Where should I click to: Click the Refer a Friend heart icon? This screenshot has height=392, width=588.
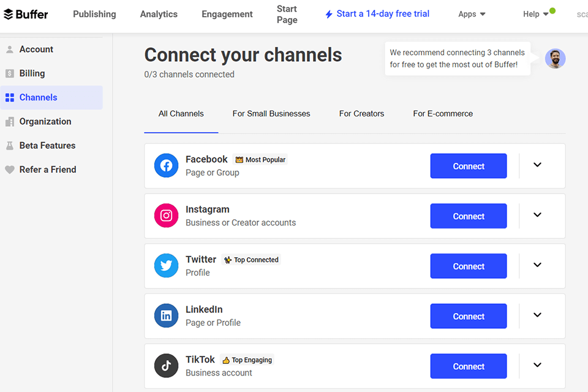[10, 170]
